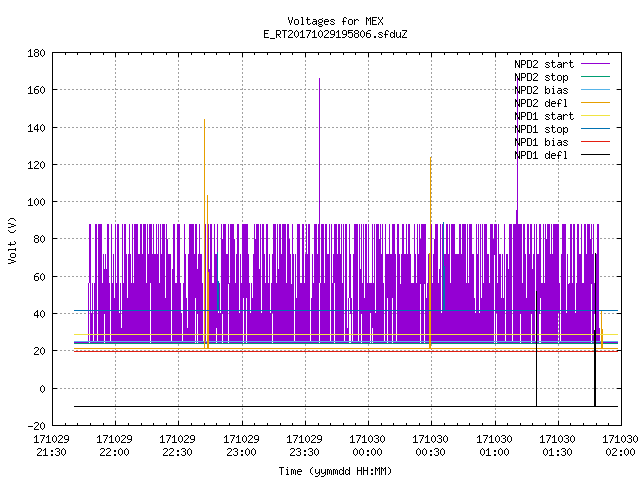
Task: Click the 'NPD1 defl' legend label
Action: 541,156
